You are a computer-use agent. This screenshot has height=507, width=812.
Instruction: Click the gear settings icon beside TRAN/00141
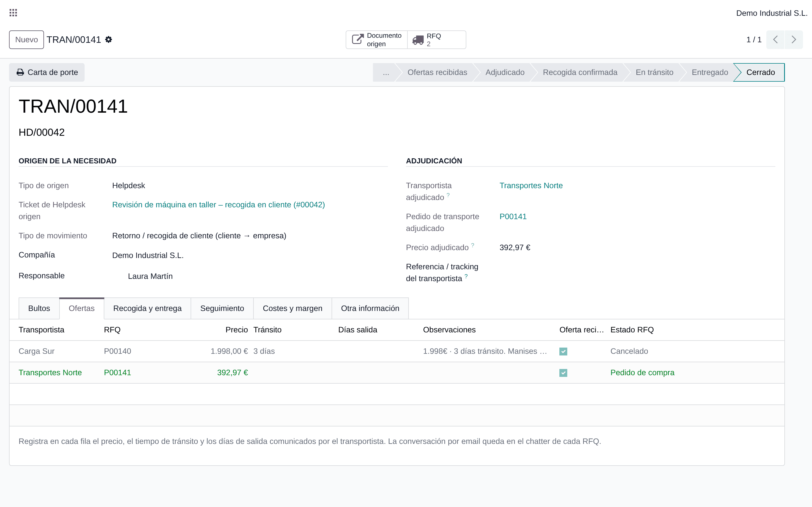[108, 39]
